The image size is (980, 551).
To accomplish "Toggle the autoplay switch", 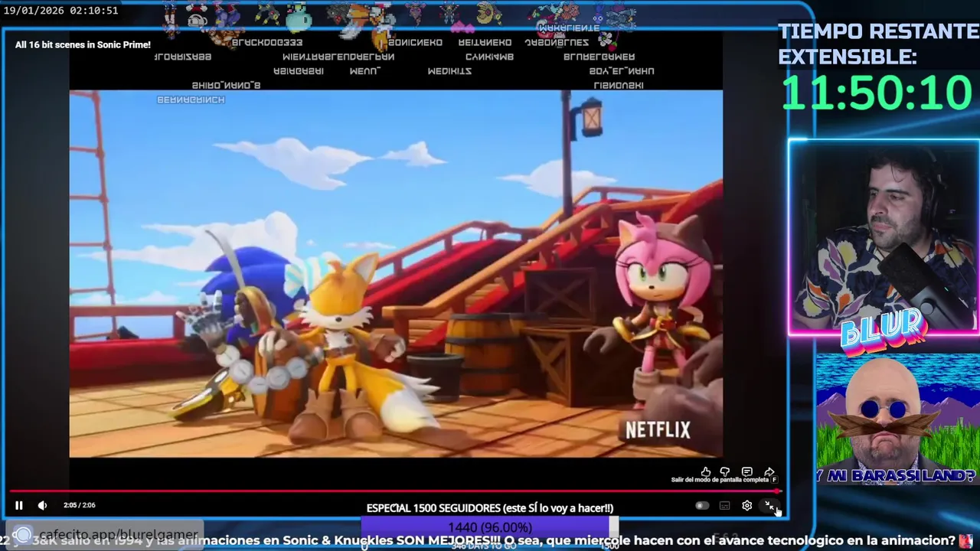I will (x=702, y=506).
